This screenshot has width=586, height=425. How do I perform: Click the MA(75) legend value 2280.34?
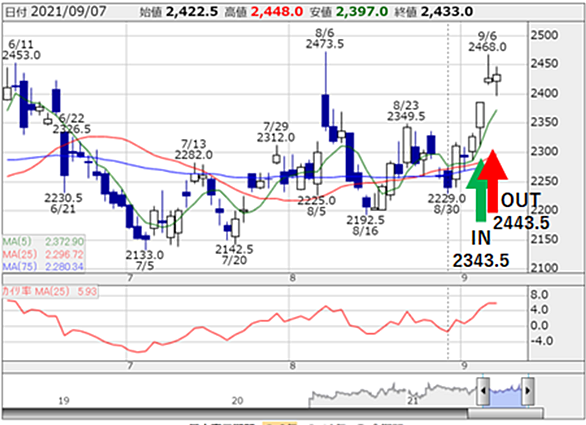(65, 267)
